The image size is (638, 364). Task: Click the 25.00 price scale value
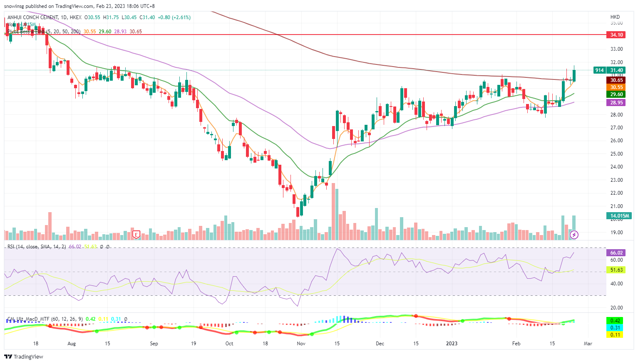point(616,154)
